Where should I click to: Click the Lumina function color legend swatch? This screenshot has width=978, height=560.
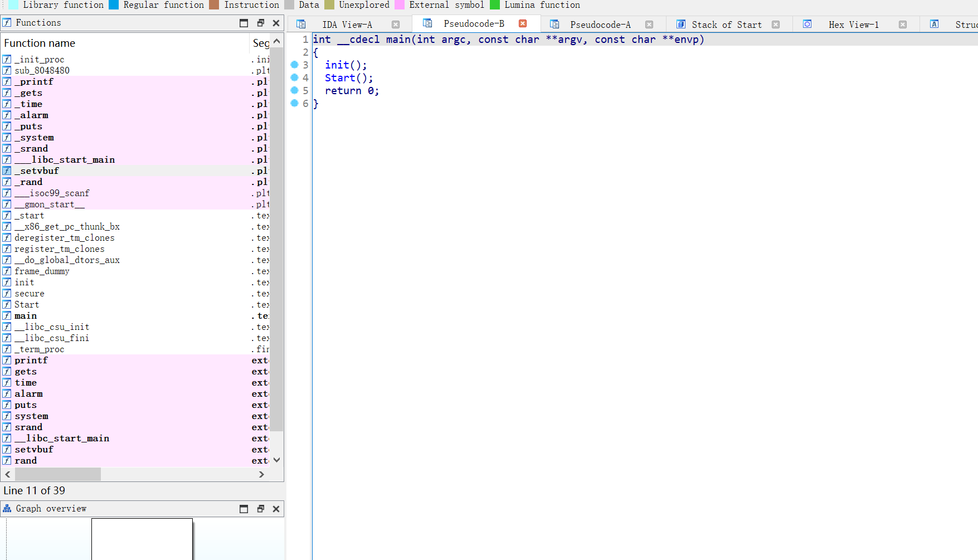point(495,5)
